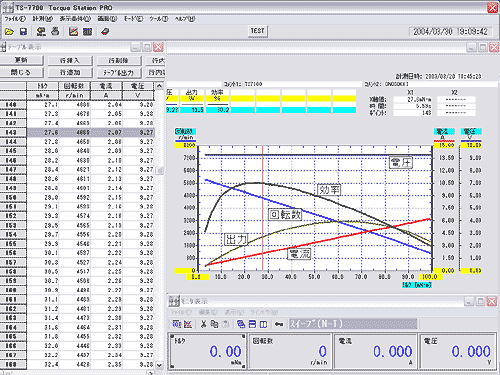Click the 電流 column header in table
This screenshot has width=500, height=375.
[106, 86]
